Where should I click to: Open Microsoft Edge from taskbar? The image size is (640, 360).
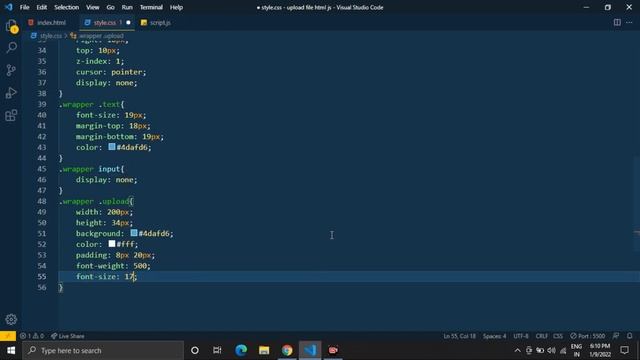tap(241, 350)
